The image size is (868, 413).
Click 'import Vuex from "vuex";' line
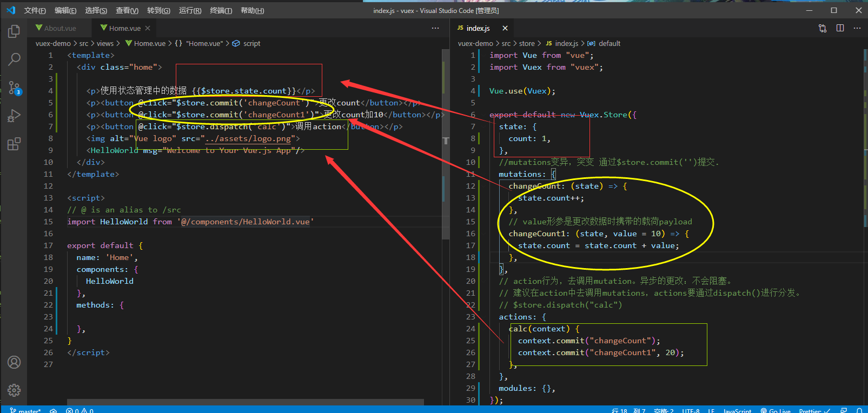pyautogui.click(x=546, y=67)
